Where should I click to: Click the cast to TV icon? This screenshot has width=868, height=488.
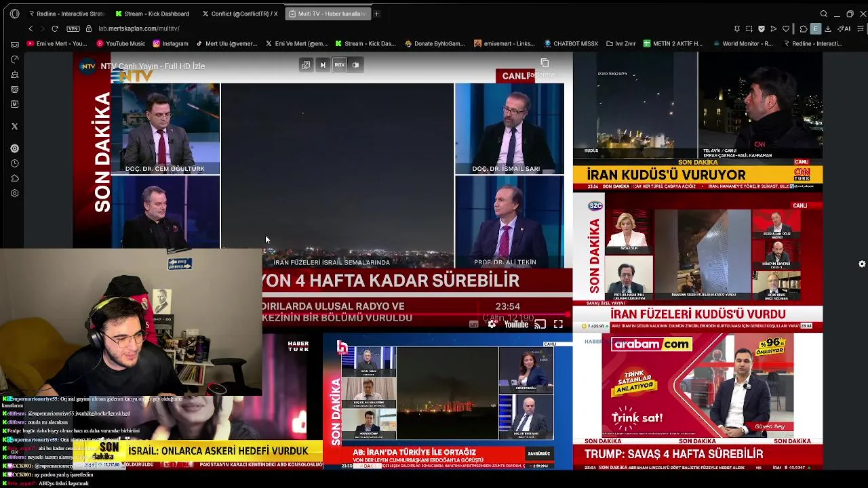coord(540,324)
